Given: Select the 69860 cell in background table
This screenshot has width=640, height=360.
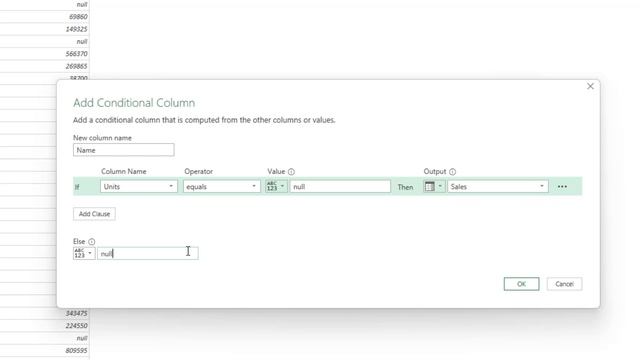Looking at the screenshot, I should coord(44,17).
